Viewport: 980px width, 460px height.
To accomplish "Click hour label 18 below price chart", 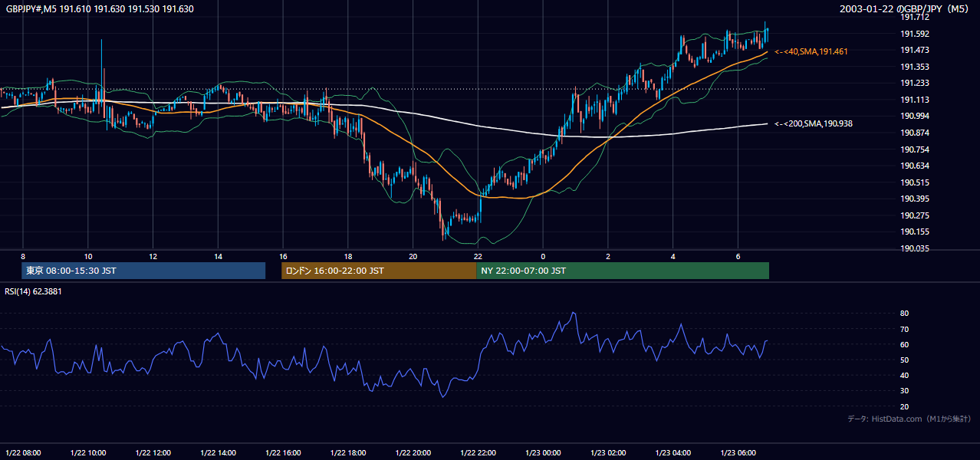I will pos(348,256).
